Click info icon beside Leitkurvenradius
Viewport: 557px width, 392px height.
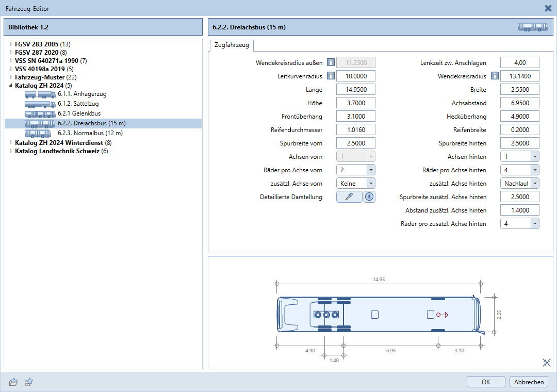(x=331, y=76)
